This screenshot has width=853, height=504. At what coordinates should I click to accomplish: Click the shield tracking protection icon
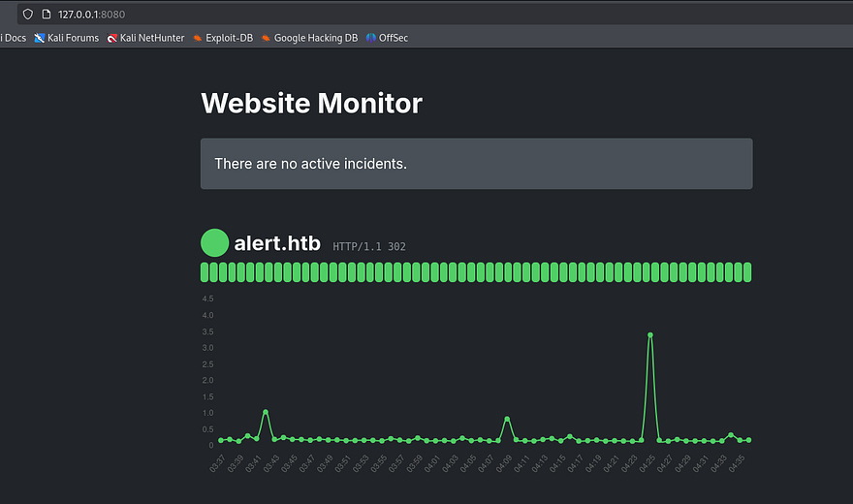click(x=28, y=15)
